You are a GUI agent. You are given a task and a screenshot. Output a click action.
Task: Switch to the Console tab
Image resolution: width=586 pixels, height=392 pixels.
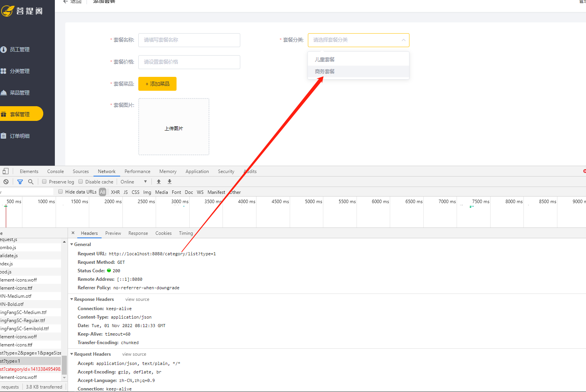point(56,171)
